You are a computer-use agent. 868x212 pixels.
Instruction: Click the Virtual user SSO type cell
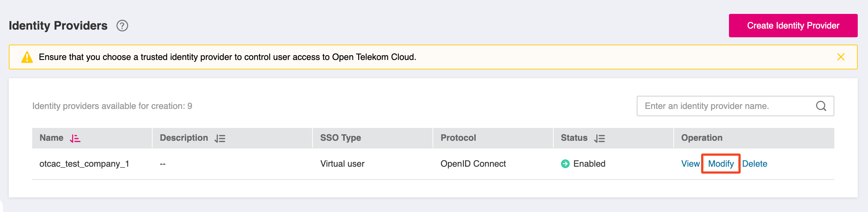point(342,164)
